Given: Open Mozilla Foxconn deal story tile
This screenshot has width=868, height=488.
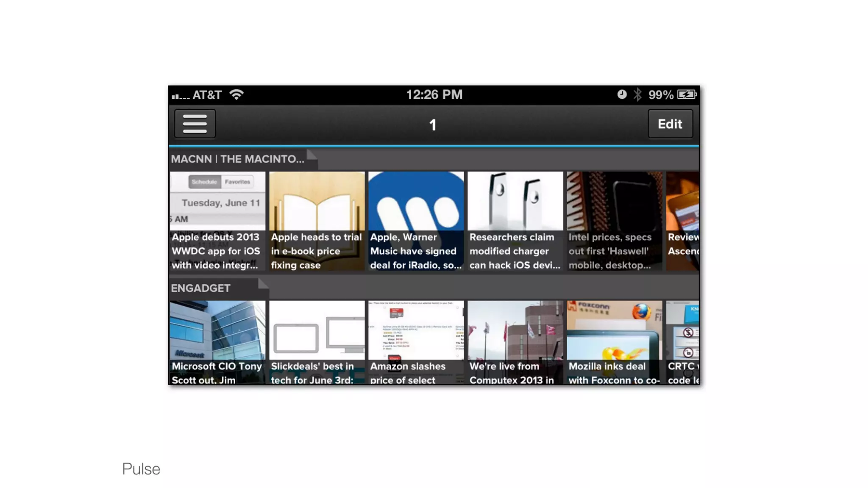Looking at the screenshot, I should click(x=614, y=342).
